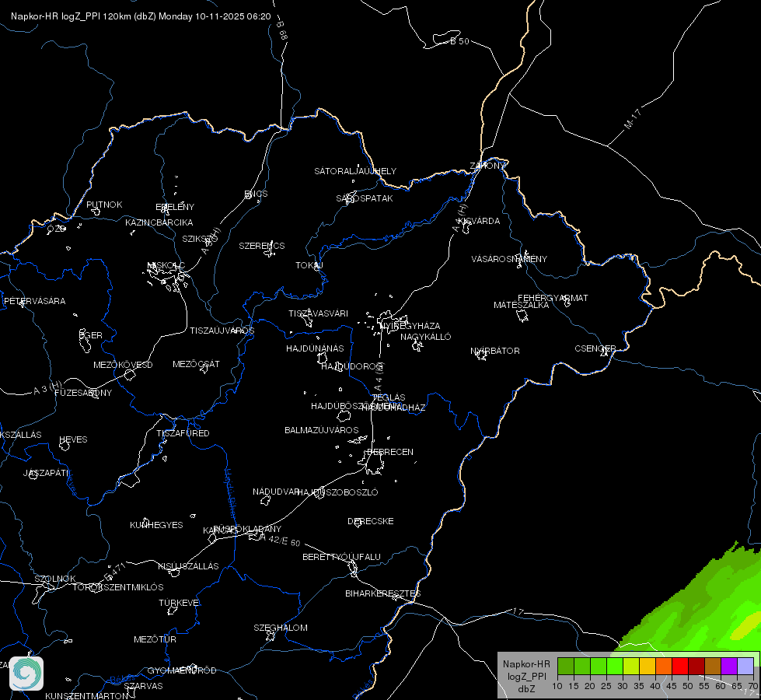The image size is (761, 700).
Task: Click the 'TISZAFURED' town label
Action: click(x=183, y=432)
